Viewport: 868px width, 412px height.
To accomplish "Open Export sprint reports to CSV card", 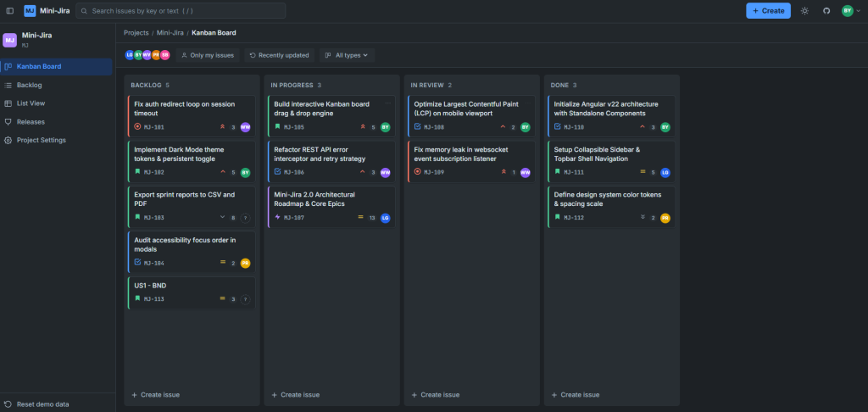I will point(192,207).
